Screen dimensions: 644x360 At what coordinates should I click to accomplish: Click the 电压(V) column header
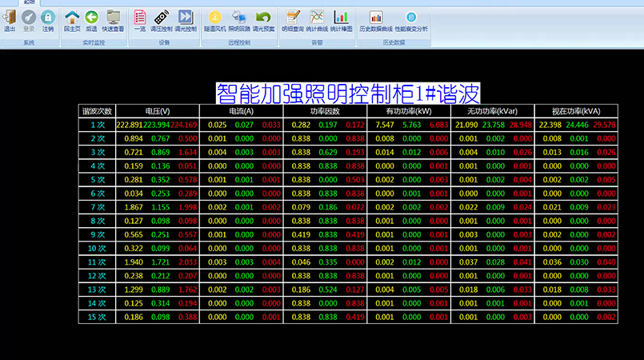coord(158,111)
